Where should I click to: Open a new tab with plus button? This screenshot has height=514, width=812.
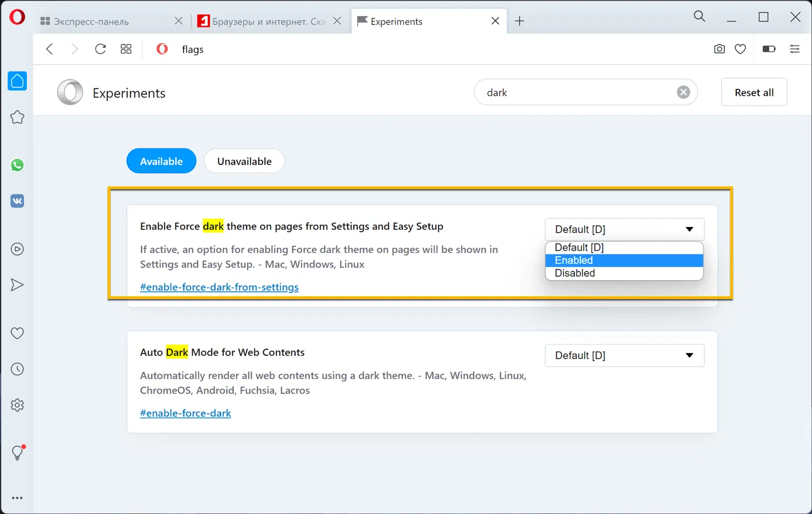pyautogui.click(x=520, y=21)
